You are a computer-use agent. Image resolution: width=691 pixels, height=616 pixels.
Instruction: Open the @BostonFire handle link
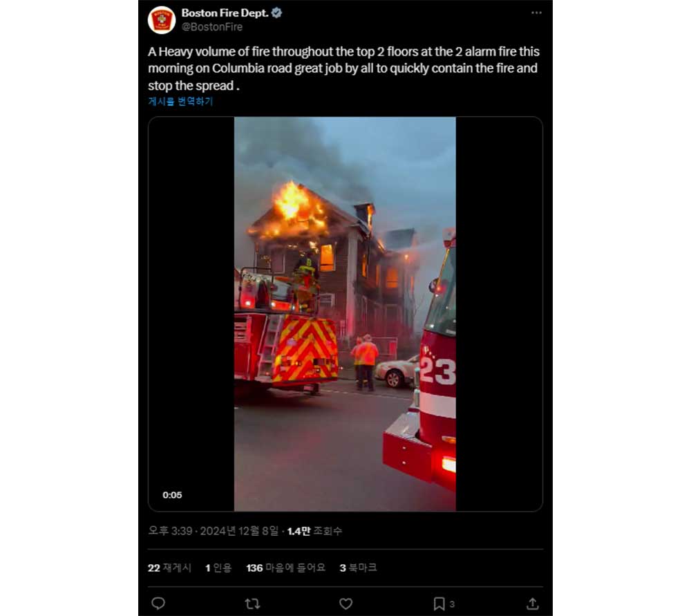tap(212, 27)
